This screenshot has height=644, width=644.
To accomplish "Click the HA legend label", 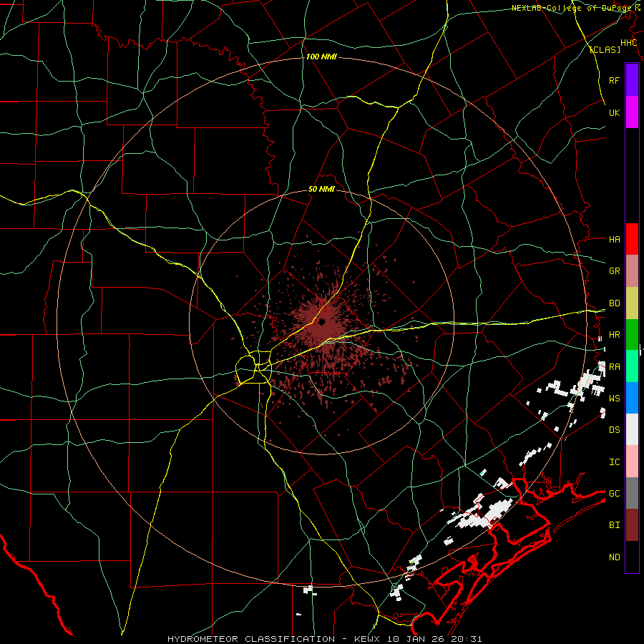I will (x=615, y=239).
